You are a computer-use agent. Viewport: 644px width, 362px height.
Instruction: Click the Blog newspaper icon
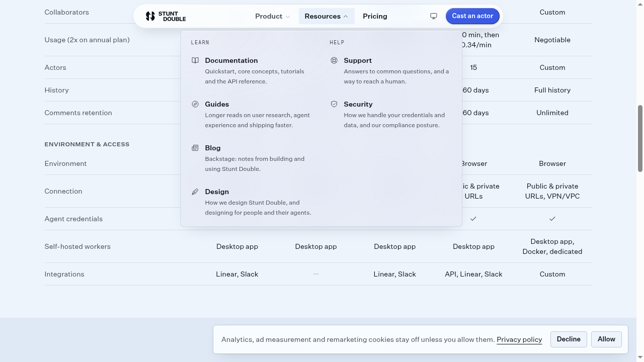click(x=195, y=148)
